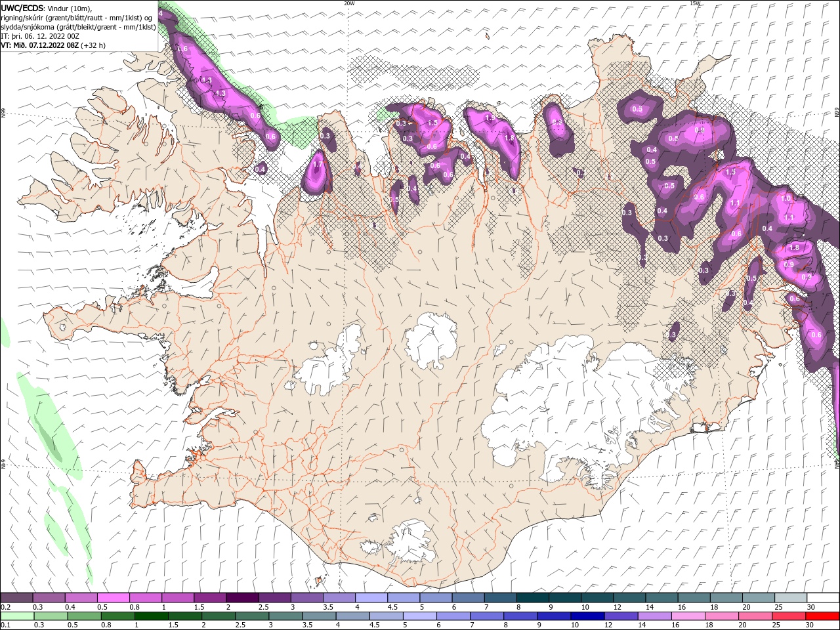Click the '1.7' snowfall value on the map
This screenshot has width=840, height=630.
pos(318,165)
